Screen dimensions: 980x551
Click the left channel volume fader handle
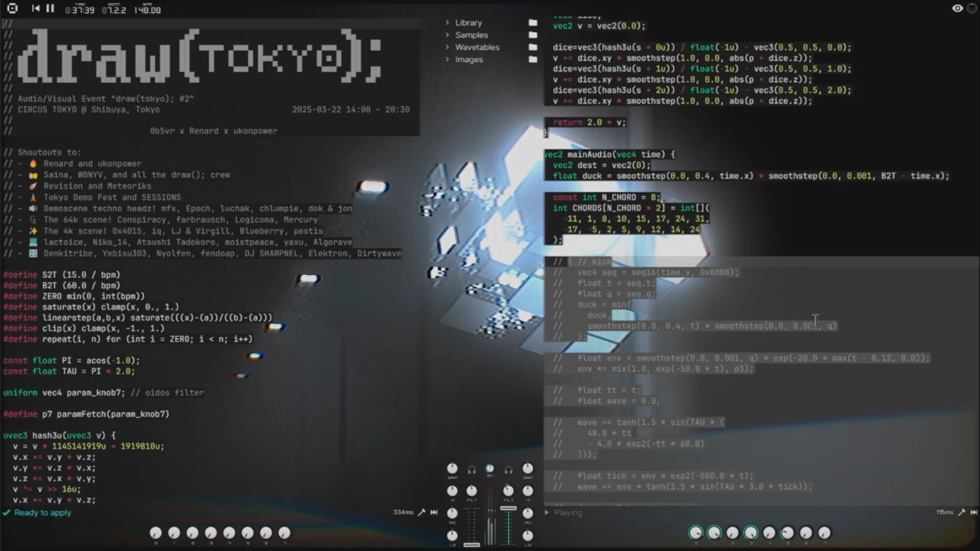pos(472,544)
